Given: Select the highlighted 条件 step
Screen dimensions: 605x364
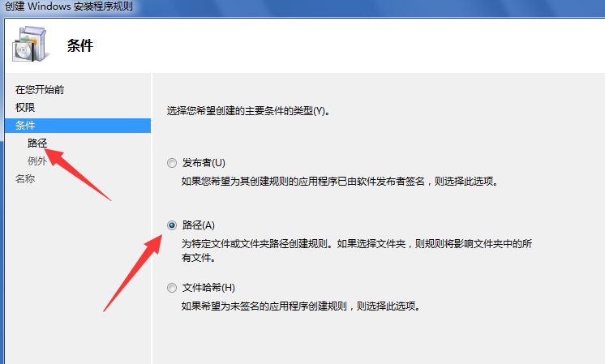Looking at the screenshot, I should [x=78, y=126].
